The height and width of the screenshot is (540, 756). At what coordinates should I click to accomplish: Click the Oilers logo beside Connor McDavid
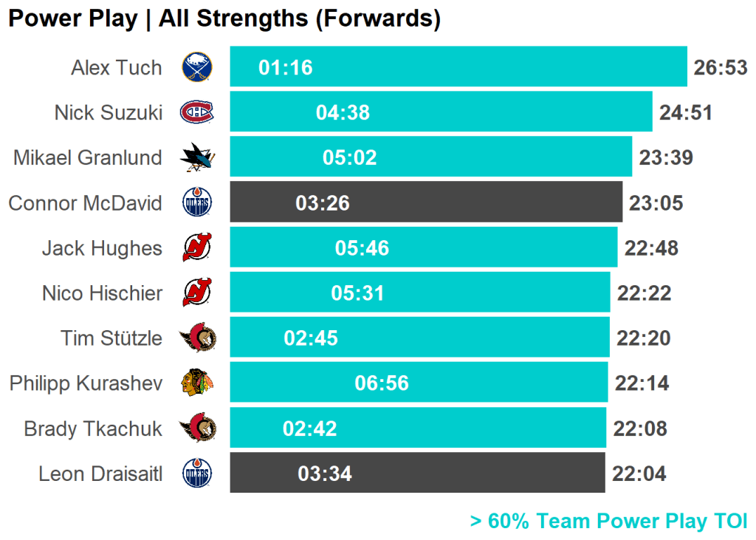197,202
